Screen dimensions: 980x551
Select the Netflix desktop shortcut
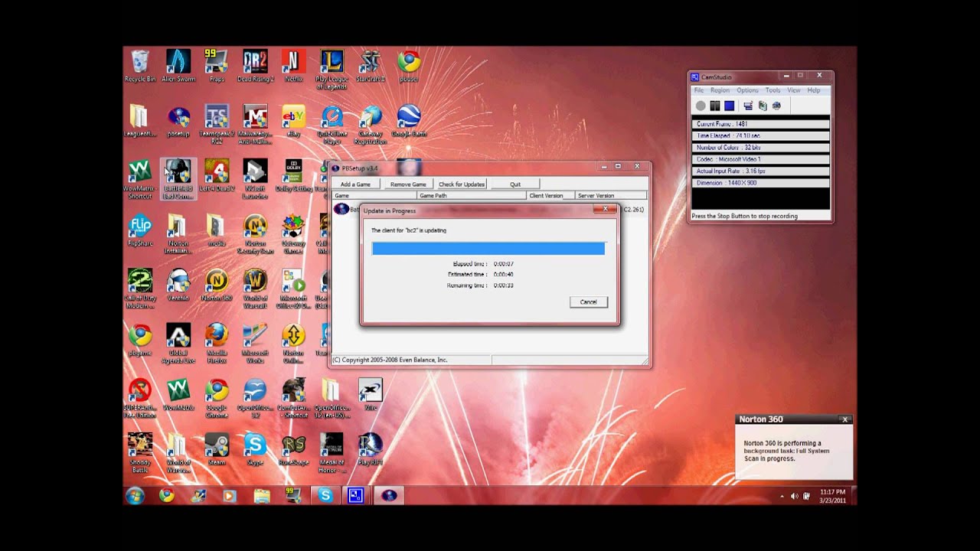[x=293, y=66]
